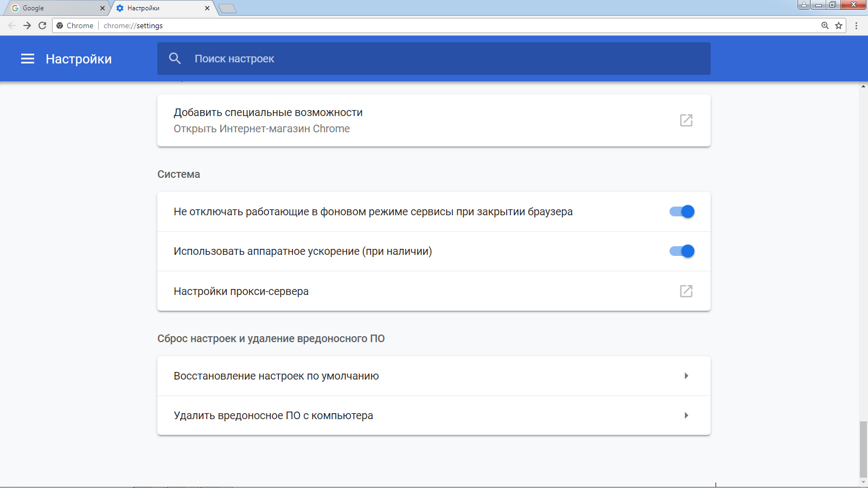Click the Настройки page title

[79, 59]
